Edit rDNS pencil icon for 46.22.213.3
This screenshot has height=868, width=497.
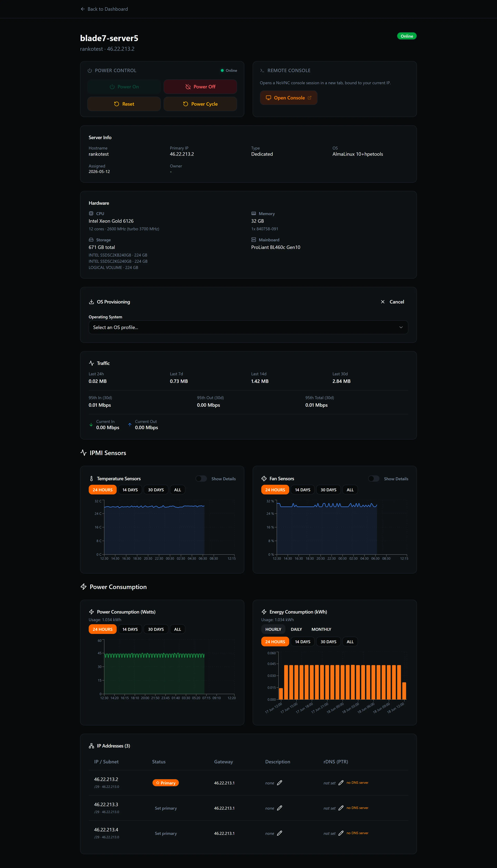(341, 808)
